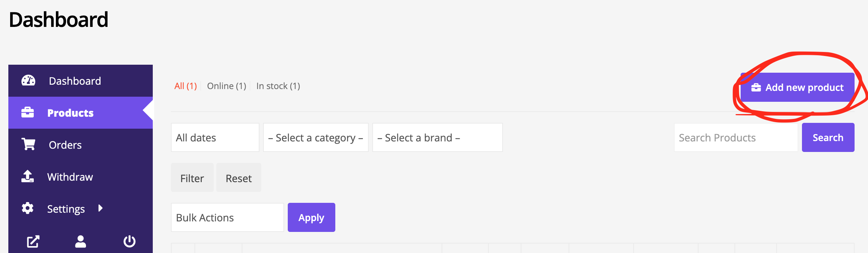The image size is (868, 253).
Task: Open the Select a brand dropdown
Action: 438,137
